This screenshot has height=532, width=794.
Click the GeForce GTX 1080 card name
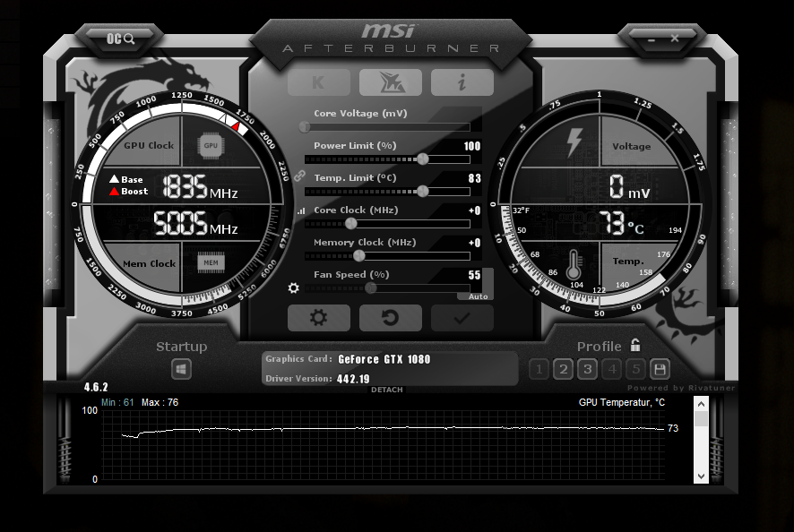(384, 359)
